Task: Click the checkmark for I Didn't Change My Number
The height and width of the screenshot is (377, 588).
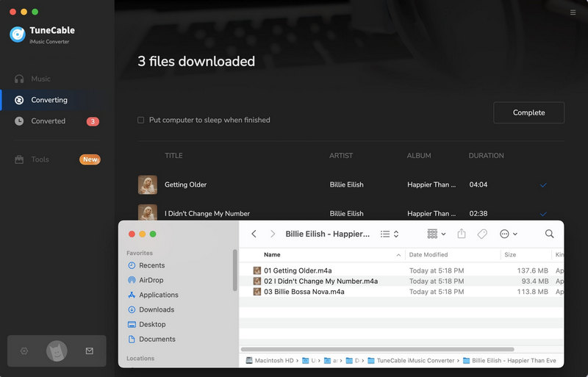Action: [x=543, y=214]
